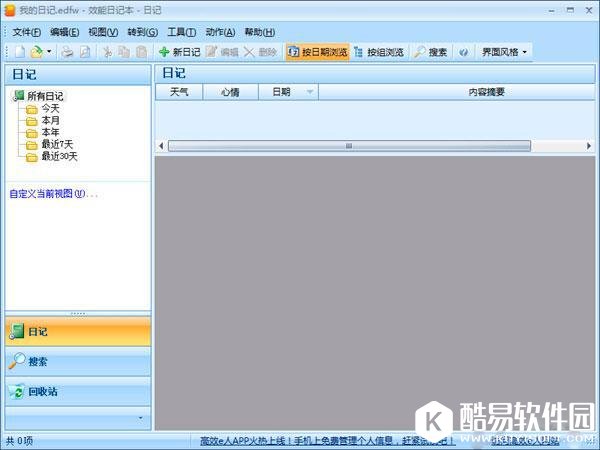The width and height of the screenshot is (600, 450).
Task: Click the print preview icon
Action: 85,52
